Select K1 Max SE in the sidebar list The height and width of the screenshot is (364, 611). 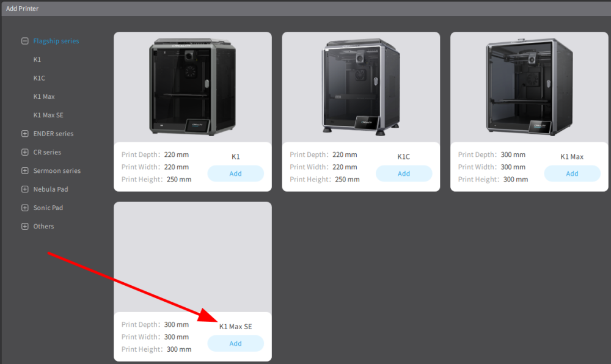(x=48, y=115)
